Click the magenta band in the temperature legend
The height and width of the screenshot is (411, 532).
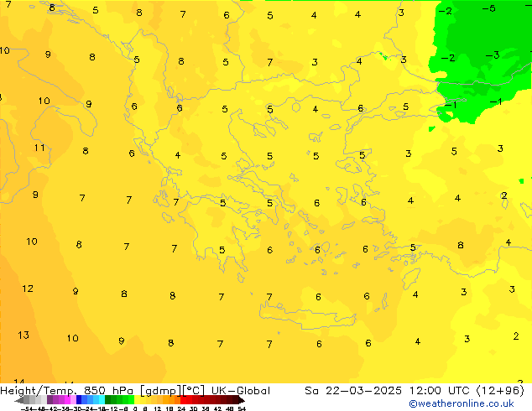point(67,400)
